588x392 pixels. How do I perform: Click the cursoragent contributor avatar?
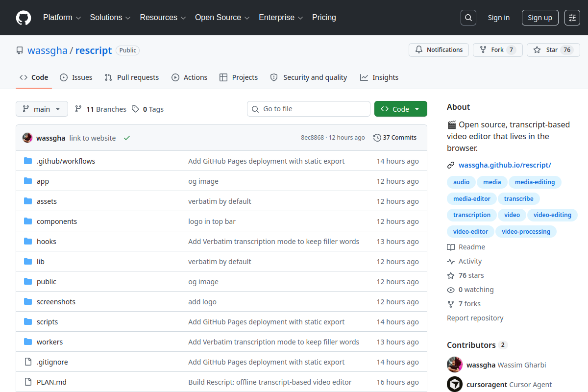[455, 384]
